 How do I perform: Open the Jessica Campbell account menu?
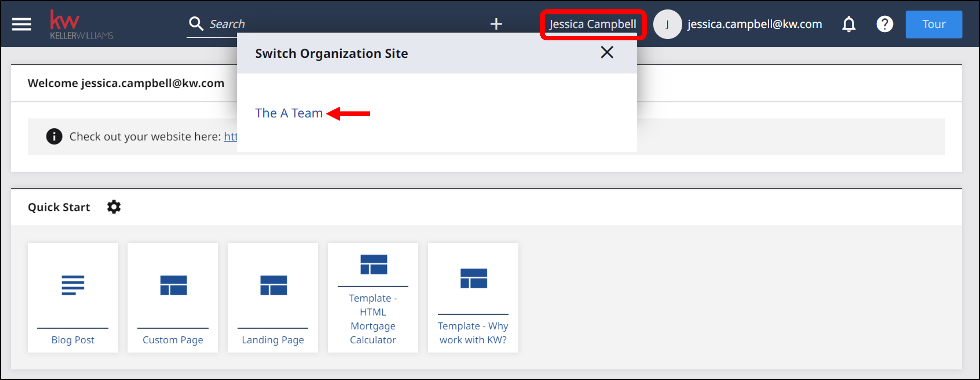pos(593,24)
